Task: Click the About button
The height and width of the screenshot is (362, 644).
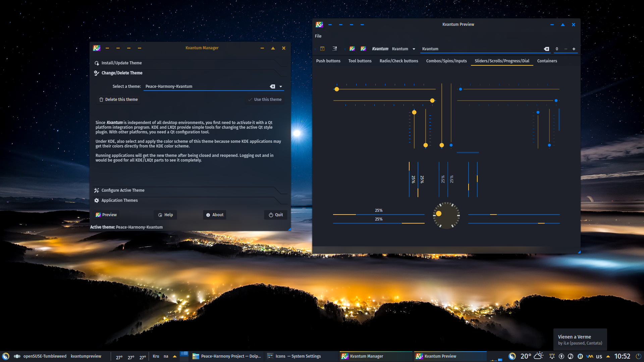Action: [215, 215]
